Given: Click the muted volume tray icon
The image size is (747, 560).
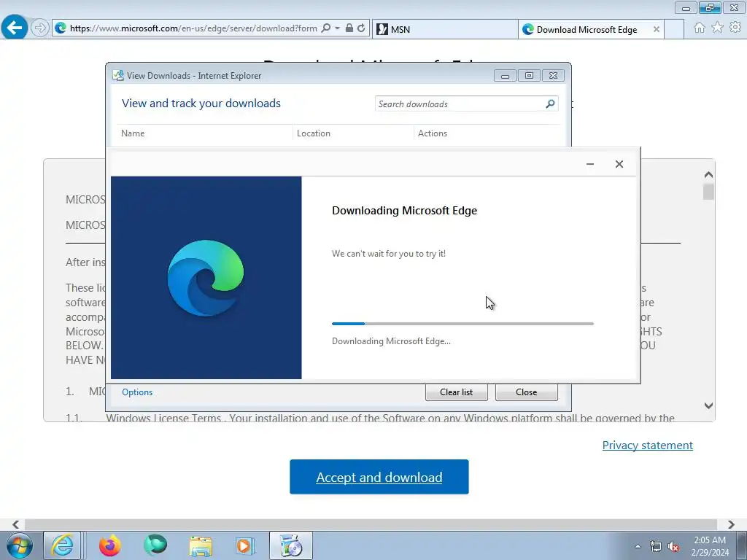Looking at the screenshot, I should pos(673,546).
